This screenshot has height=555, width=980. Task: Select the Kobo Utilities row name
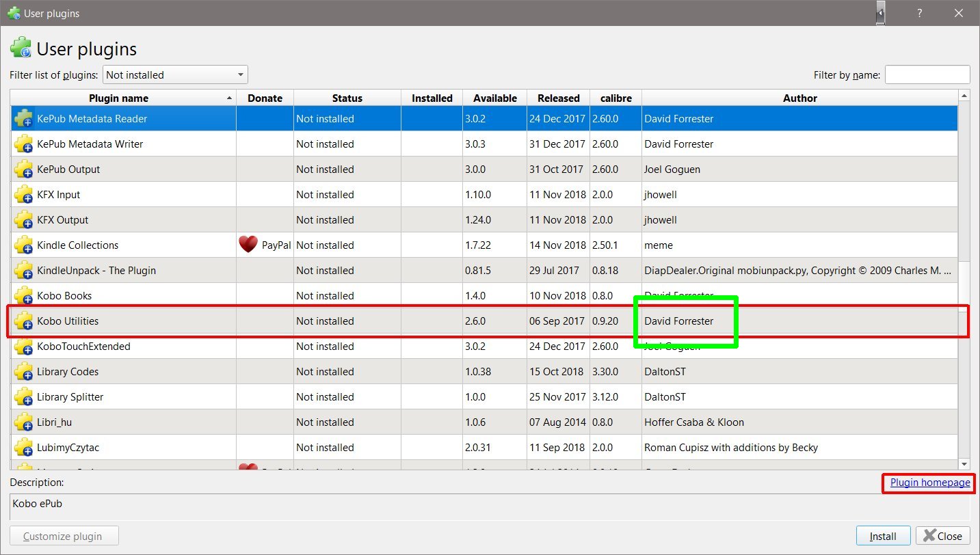(x=68, y=321)
